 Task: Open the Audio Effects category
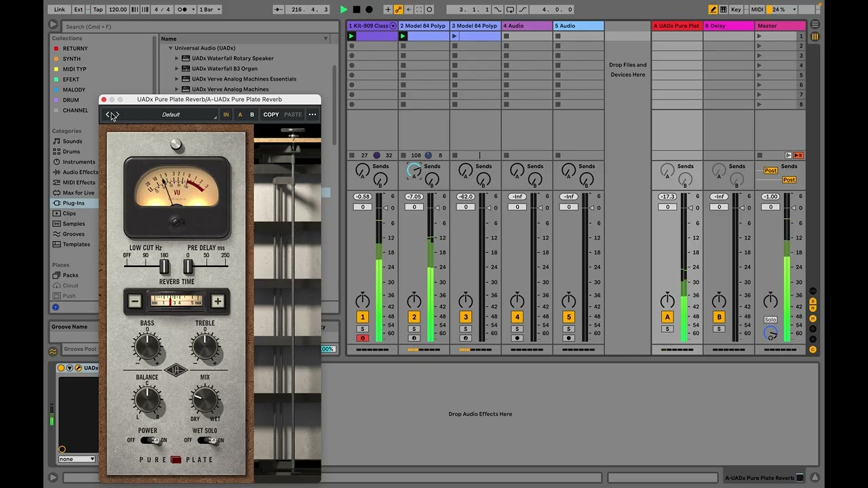[80, 172]
